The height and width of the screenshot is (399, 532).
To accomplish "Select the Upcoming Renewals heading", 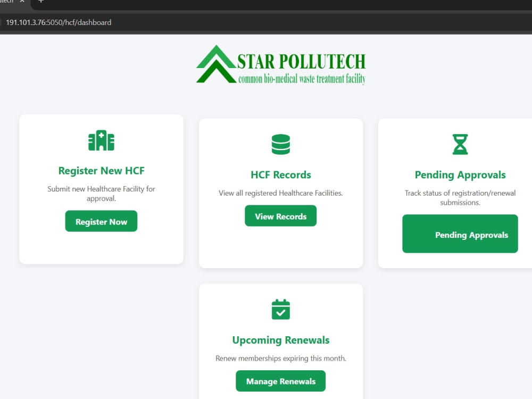I will tap(280, 340).
